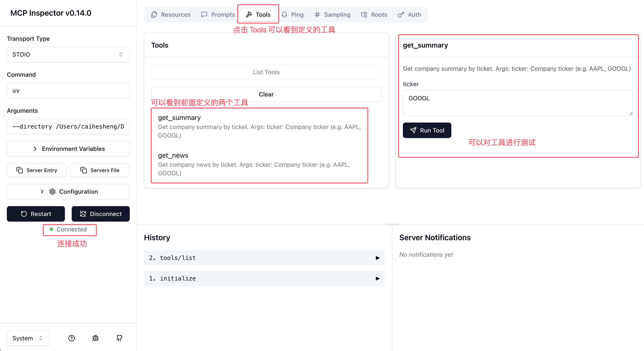This screenshot has width=644, height=351.
Task: Expand the Configuration section
Action: click(x=68, y=192)
